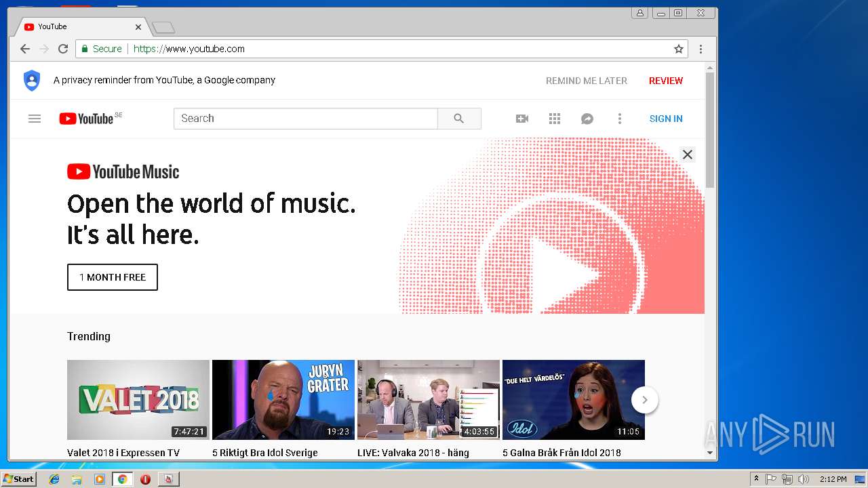Open the Windows Start menu
The height and width of the screenshot is (488, 868).
click(x=18, y=479)
